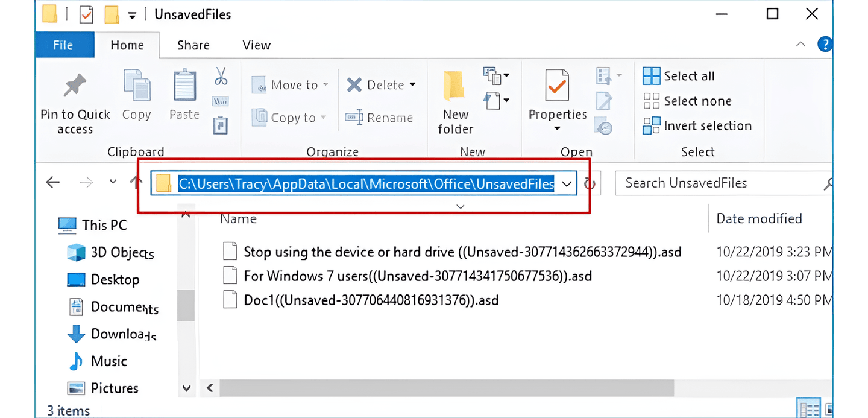Expand the Delete dropdown arrow
The height and width of the screenshot is (418, 868).
coord(413,85)
